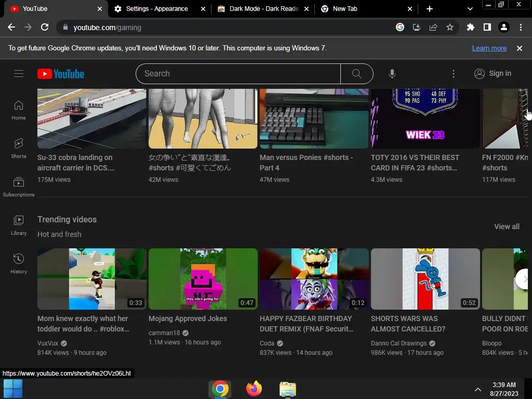Click View all for Trending videos

(507, 227)
